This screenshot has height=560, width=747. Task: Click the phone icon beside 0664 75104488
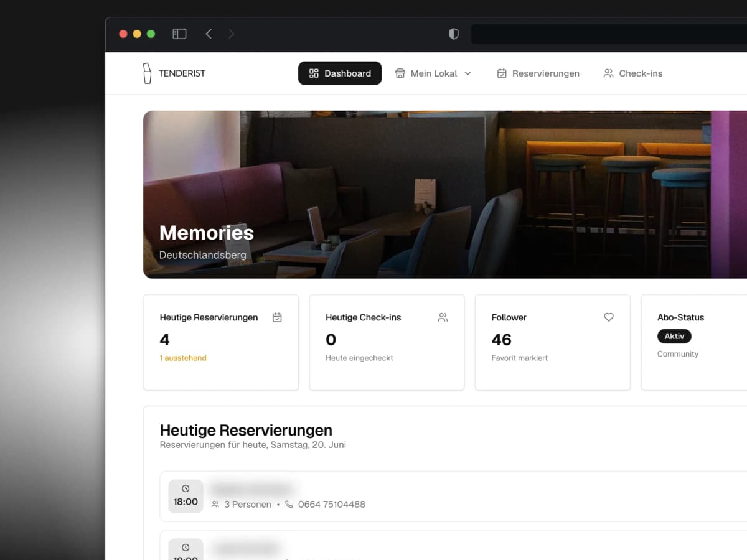point(289,505)
